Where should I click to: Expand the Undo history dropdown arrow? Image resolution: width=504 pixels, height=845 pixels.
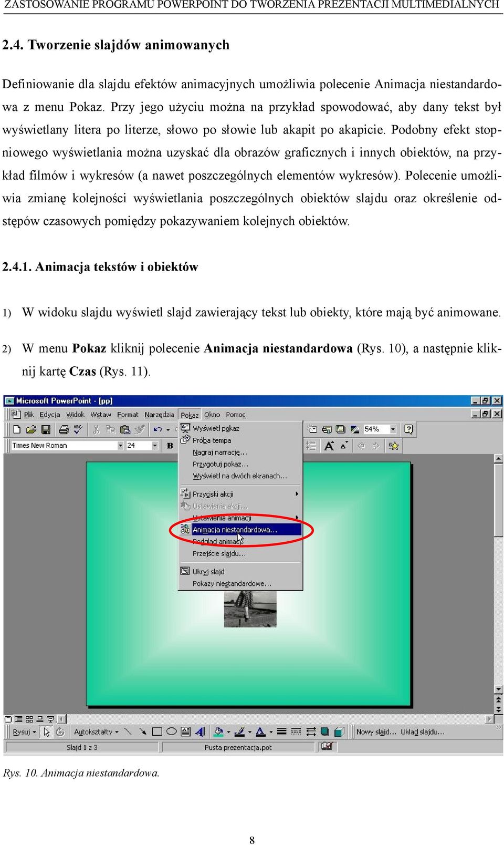[168, 429]
